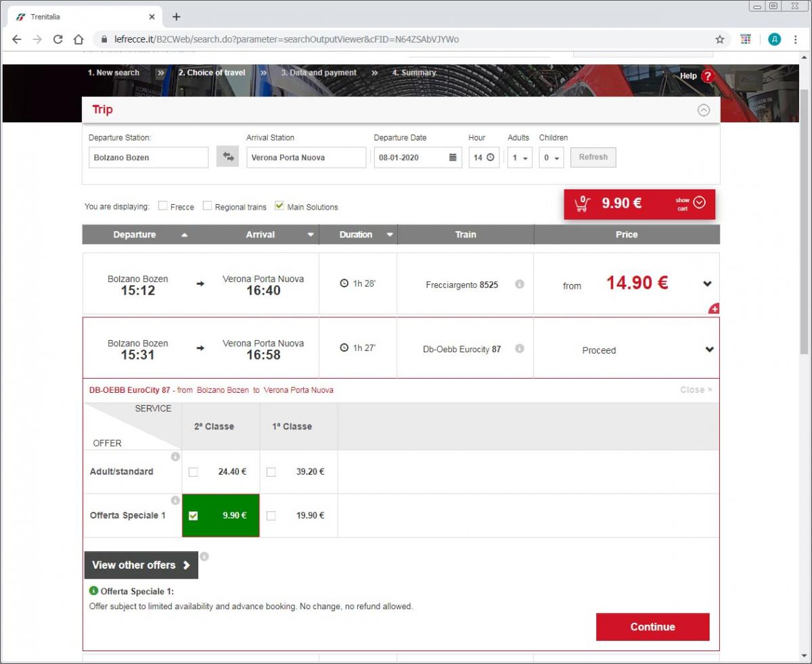Click the red plus badge under 14.90 €
Image resolution: width=812 pixels, height=664 pixels.
(x=714, y=309)
